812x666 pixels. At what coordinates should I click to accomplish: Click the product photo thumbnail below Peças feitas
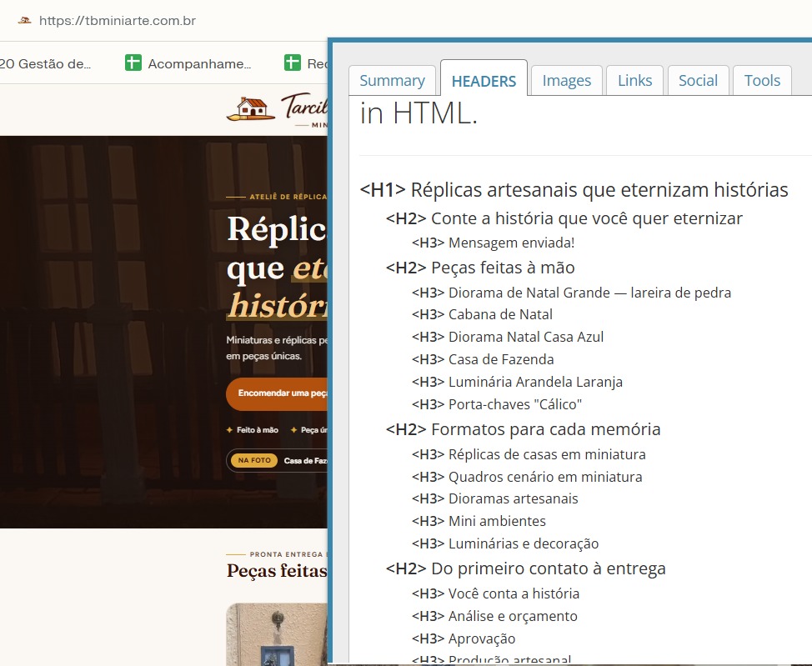277,634
